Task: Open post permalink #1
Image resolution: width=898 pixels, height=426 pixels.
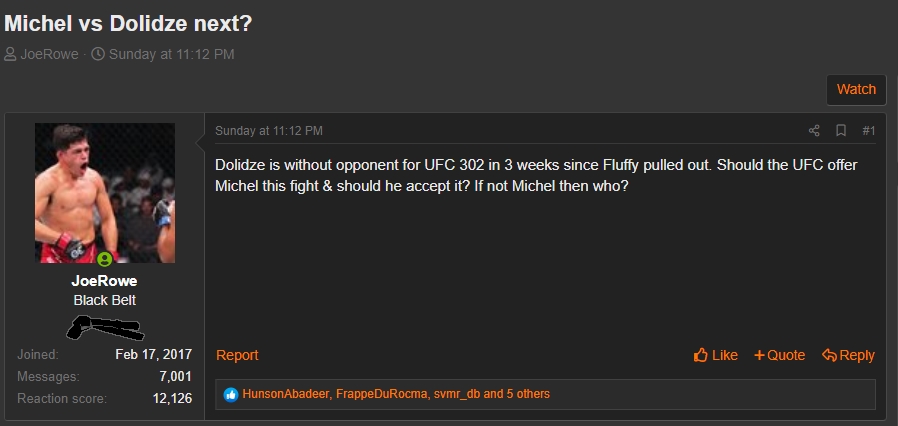Action: 868,131
